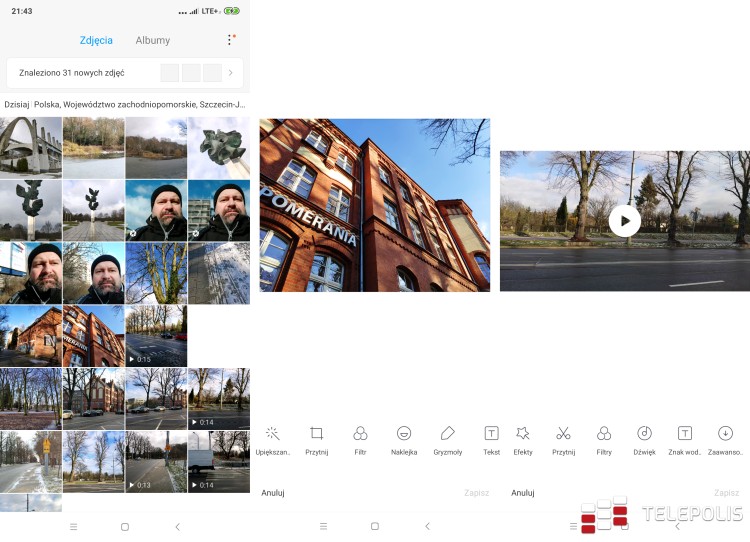Open the photo crop tool (Przytnij)

pos(317,439)
